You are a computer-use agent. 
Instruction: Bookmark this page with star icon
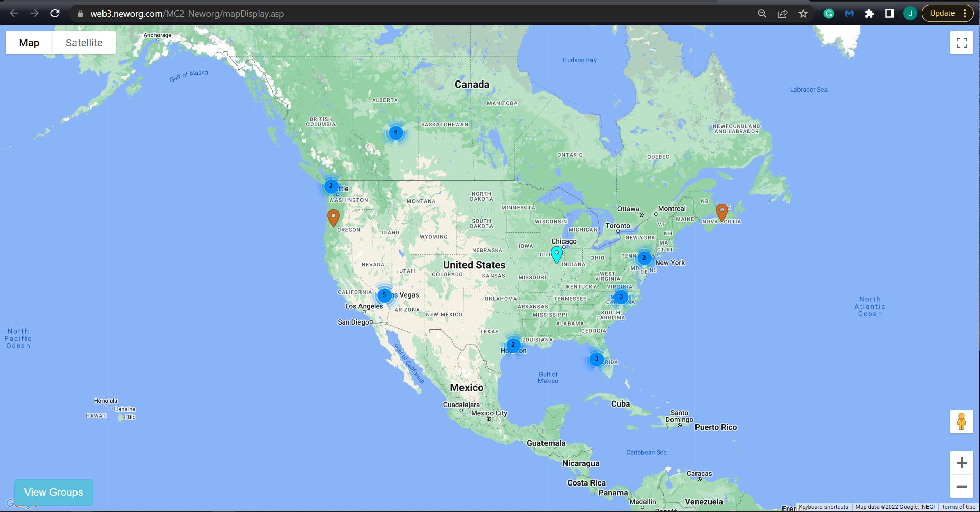pyautogui.click(x=803, y=14)
